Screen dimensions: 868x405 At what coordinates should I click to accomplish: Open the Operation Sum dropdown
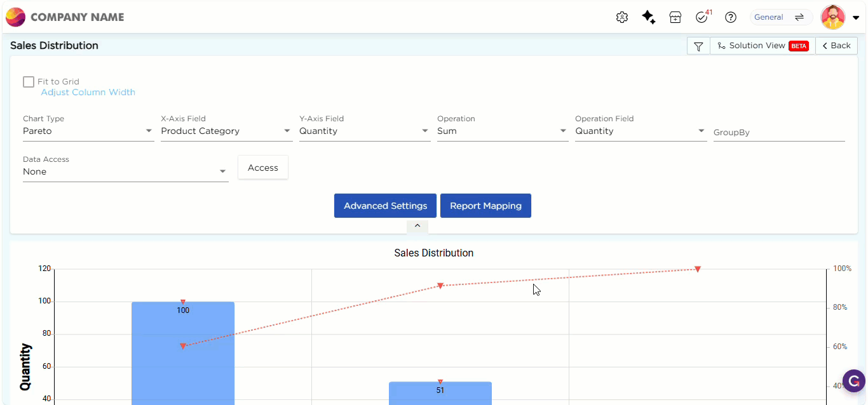pos(502,131)
